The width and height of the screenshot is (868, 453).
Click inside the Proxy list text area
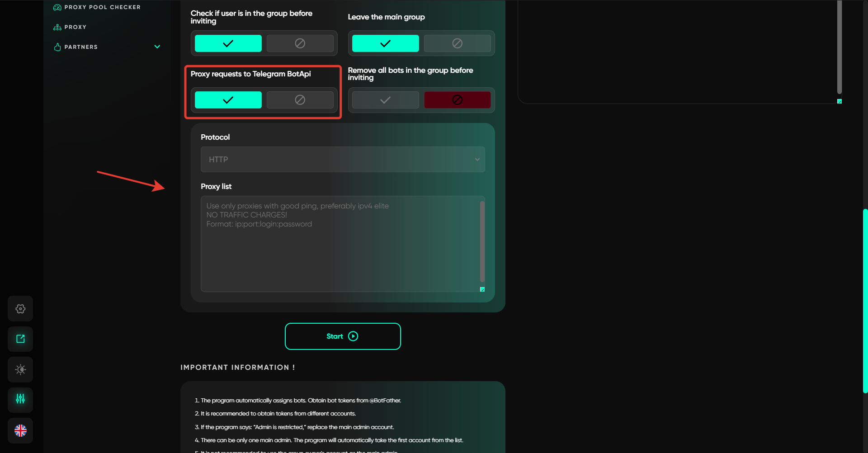click(x=339, y=253)
